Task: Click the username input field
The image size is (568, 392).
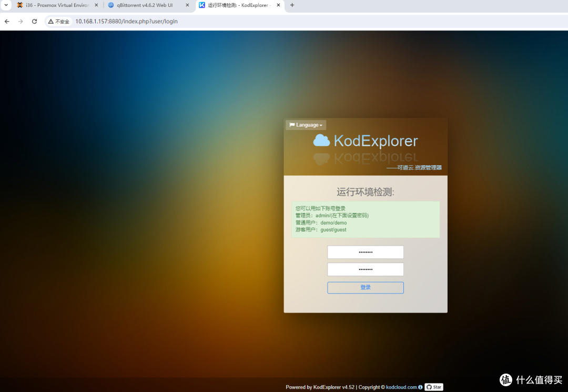Action: (x=365, y=252)
